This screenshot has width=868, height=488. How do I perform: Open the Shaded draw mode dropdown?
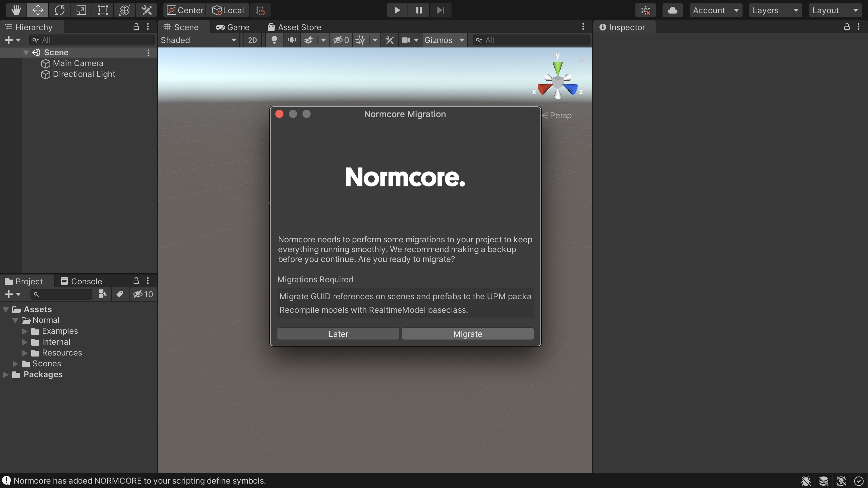(x=199, y=40)
